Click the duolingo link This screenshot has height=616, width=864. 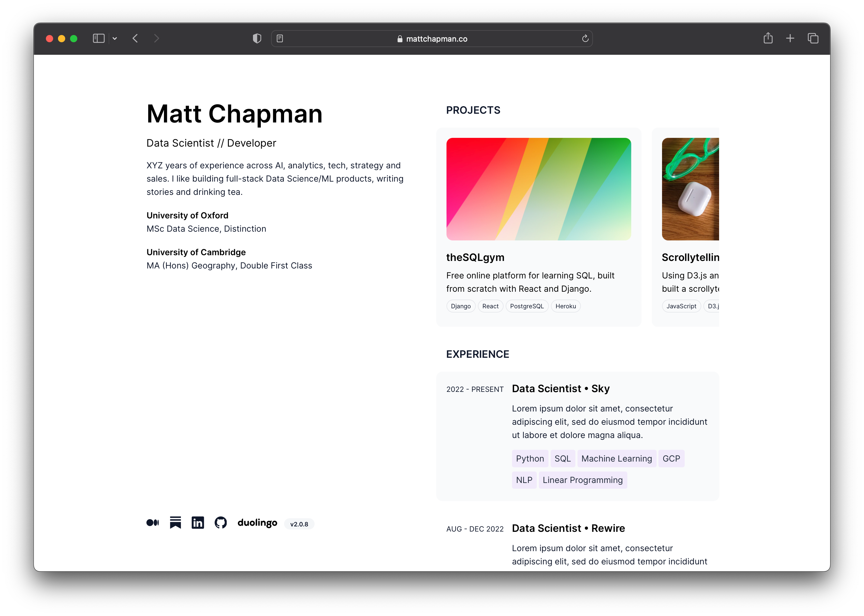[x=258, y=523]
